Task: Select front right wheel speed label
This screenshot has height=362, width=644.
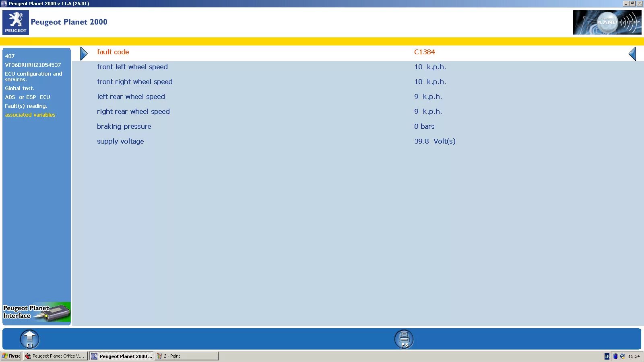Action: 135,82
